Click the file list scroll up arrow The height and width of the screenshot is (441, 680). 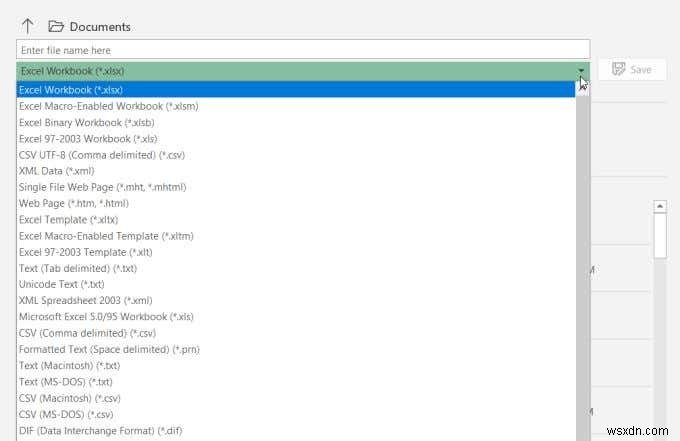click(660, 206)
